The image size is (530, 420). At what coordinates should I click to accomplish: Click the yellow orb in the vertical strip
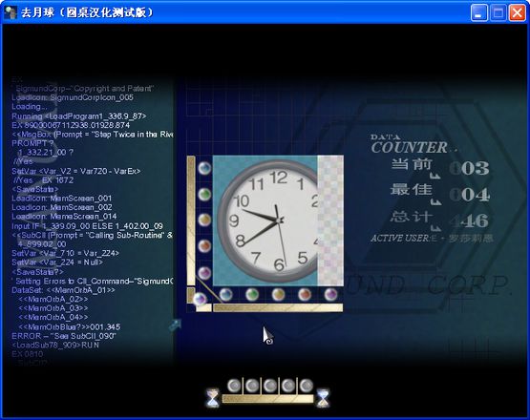204,220
